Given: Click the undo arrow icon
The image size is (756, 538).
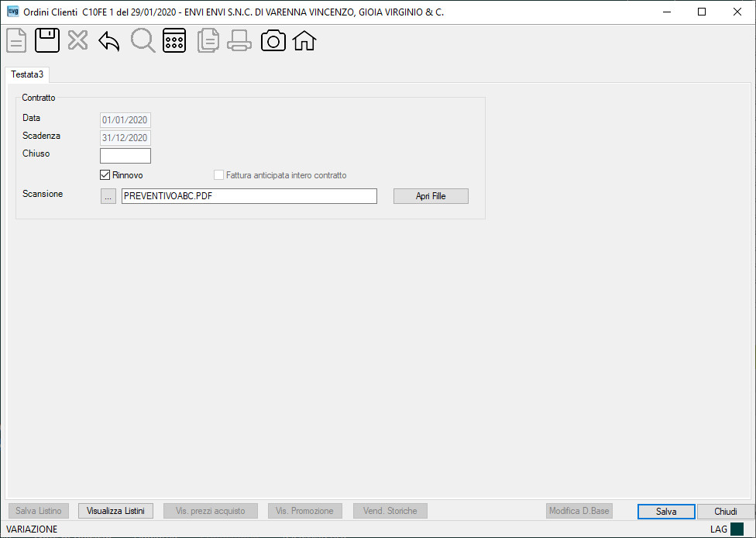Looking at the screenshot, I should pyautogui.click(x=109, y=41).
